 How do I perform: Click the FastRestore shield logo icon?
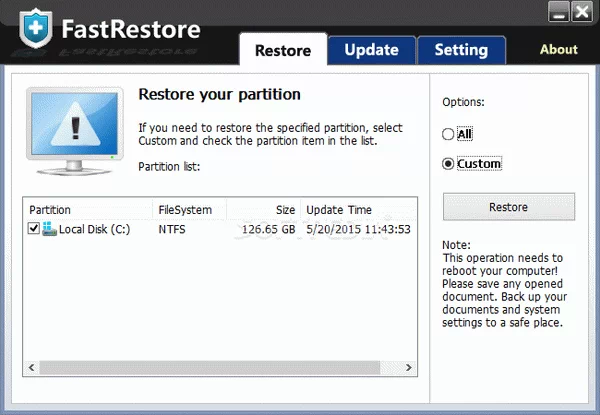coord(36,28)
